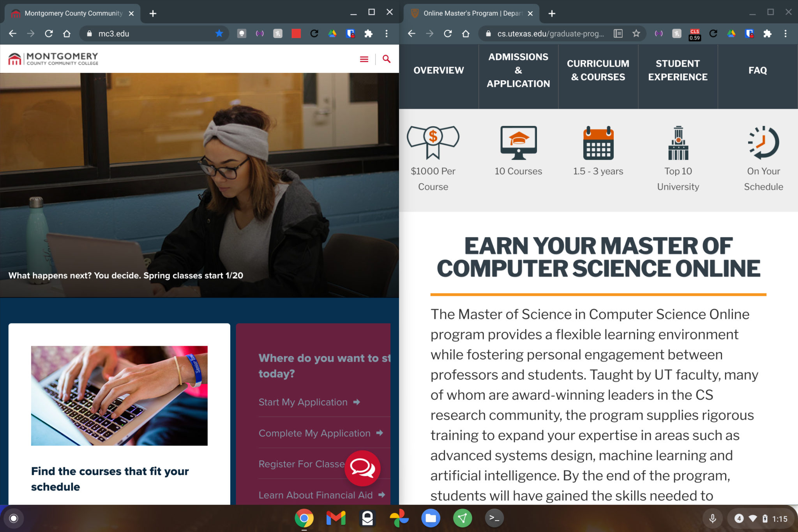Image resolution: width=798 pixels, height=532 pixels.
Task: Open the red square extension in Montgomery window
Action: click(x=296, y=34)
